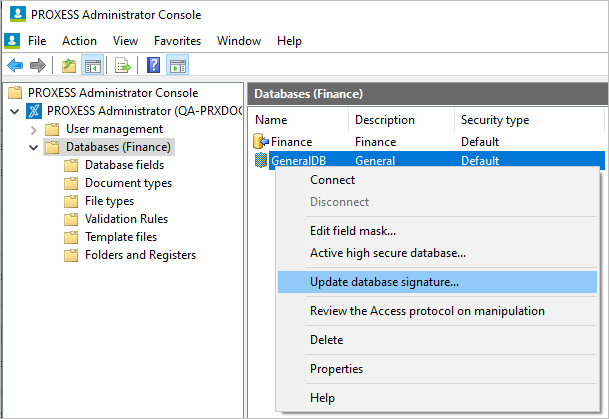Image resolution: width=609 pixels, height=419 pixels.
Task: Click the PROXESS icon in the title bar
Action: click(17, 14)
